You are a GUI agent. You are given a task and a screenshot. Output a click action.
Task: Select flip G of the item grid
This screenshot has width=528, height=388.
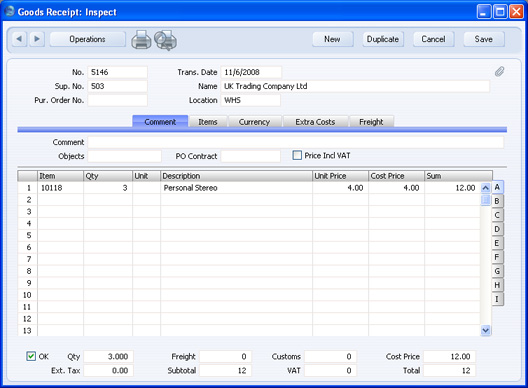click(x=497, y=271)
